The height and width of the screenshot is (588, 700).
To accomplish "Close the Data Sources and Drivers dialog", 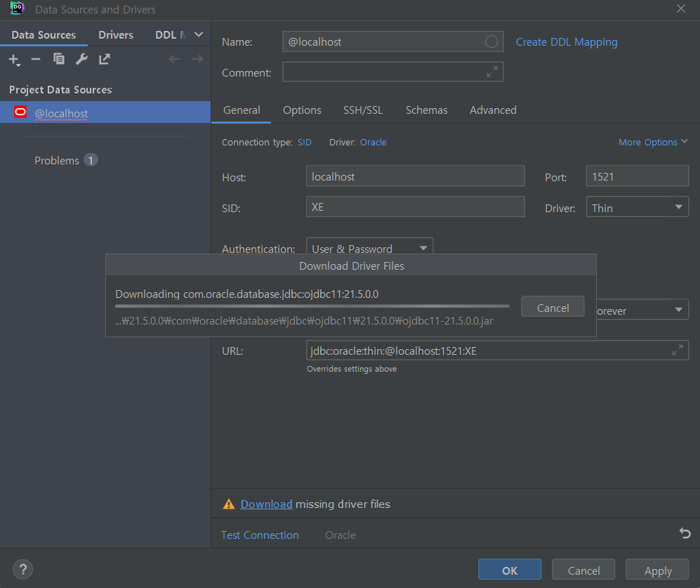I will pyautogui.click(x=681, y=8).
